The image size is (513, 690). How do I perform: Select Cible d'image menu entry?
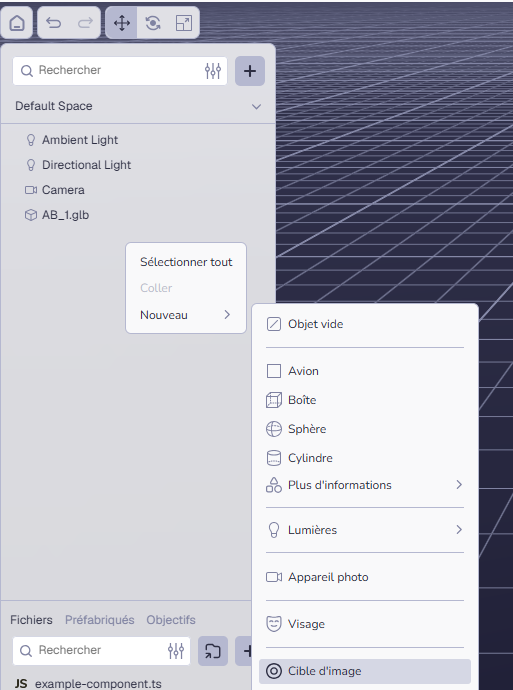coord(365,671)
